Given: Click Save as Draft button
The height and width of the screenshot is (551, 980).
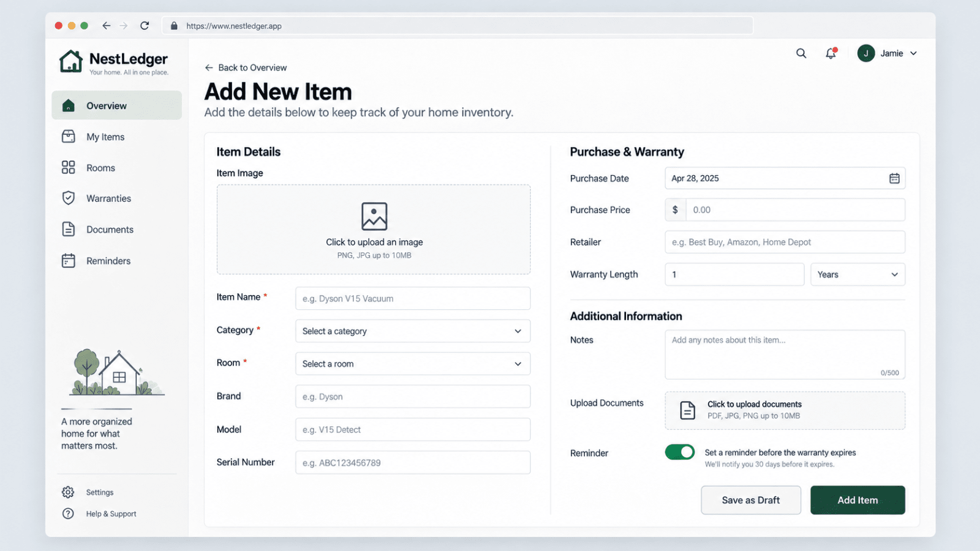Looking at the screenshot, I should click(751, 500).
